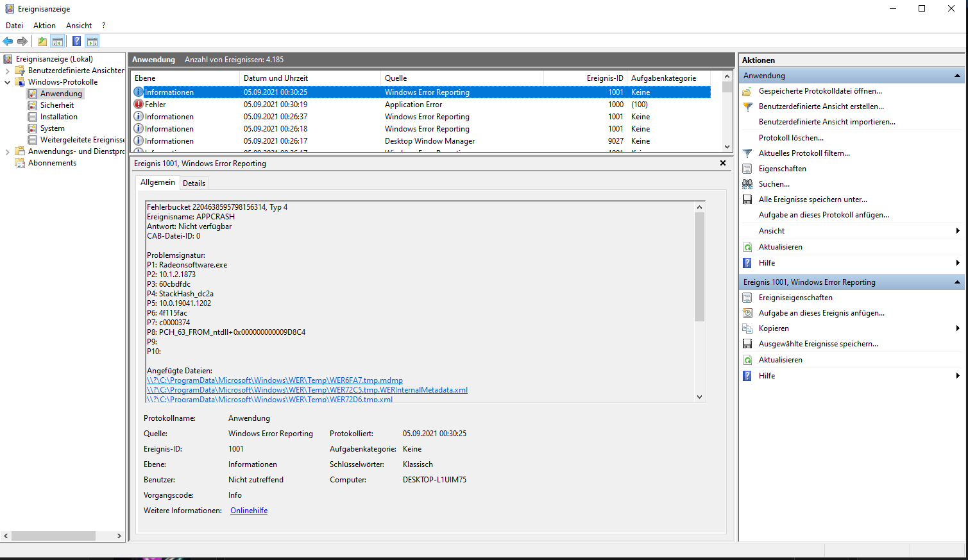This screenshot has height=560, width=968.
Task: Click the save icon of Alle Ereignisse speichern
Action: pos(747,199)
